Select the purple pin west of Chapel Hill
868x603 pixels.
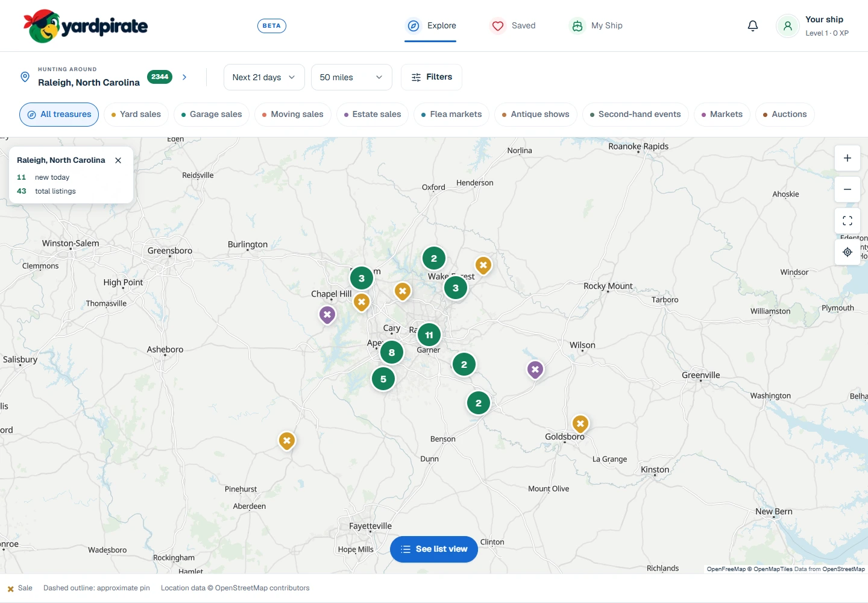click(327, 315)
